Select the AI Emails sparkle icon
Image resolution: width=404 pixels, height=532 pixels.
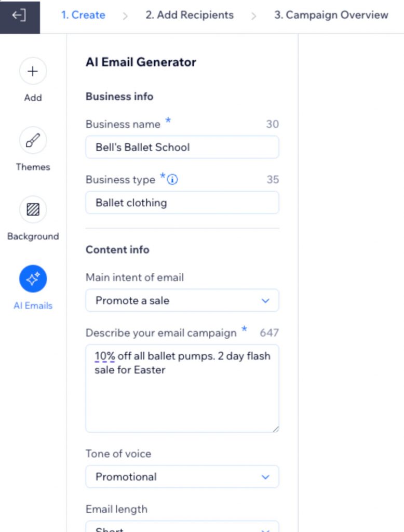coord(33,279)
